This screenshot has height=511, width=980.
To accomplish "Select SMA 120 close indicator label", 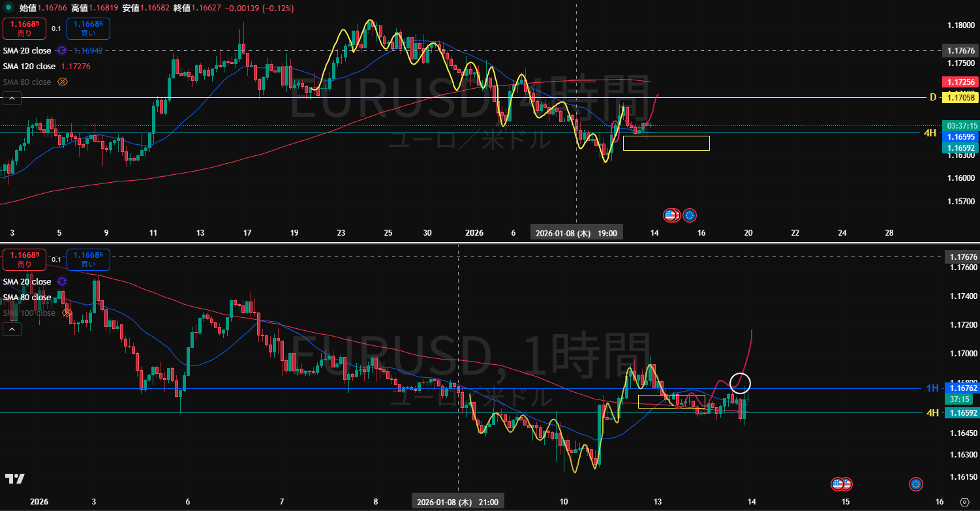I will (29, 67).
